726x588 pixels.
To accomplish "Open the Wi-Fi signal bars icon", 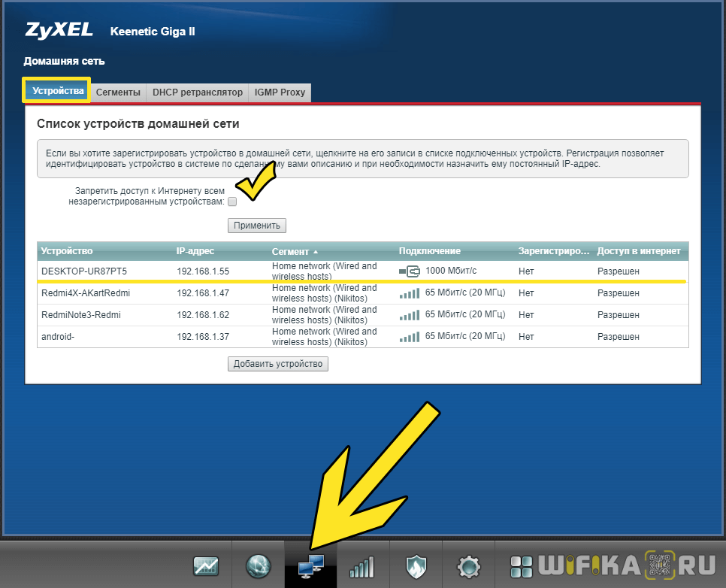I will click(x=363, y=565).
